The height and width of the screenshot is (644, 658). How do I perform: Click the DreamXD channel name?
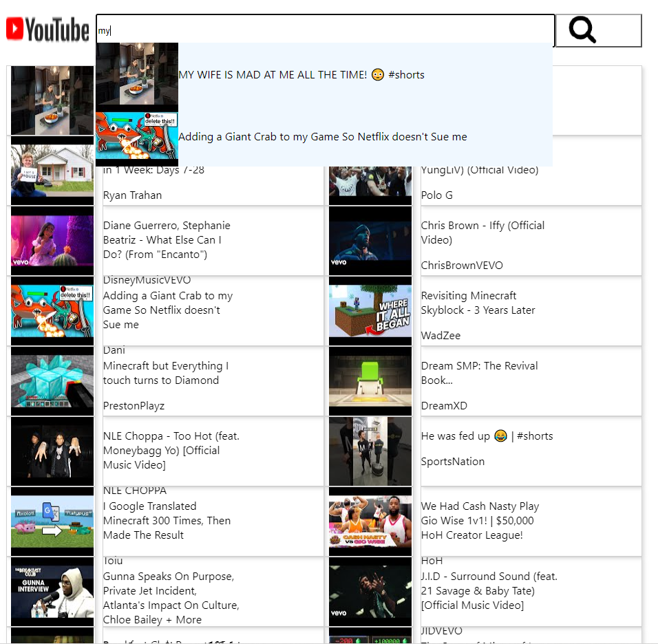click(444, 406)
